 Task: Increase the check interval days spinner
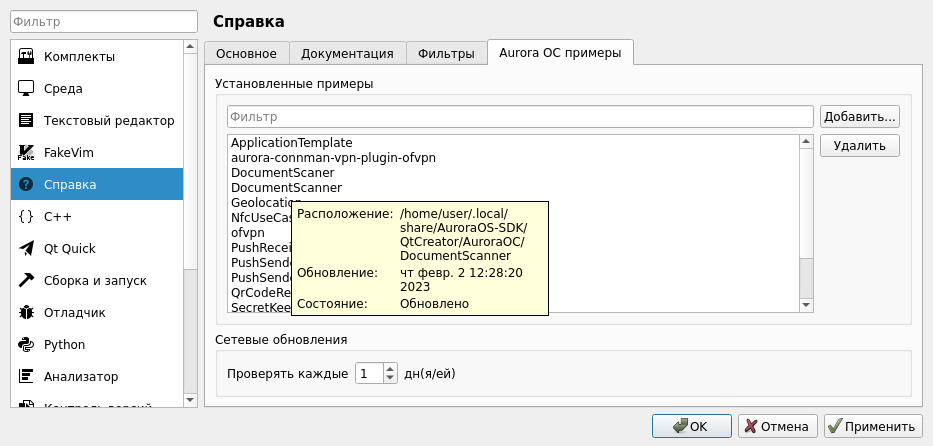coord(390,369)
